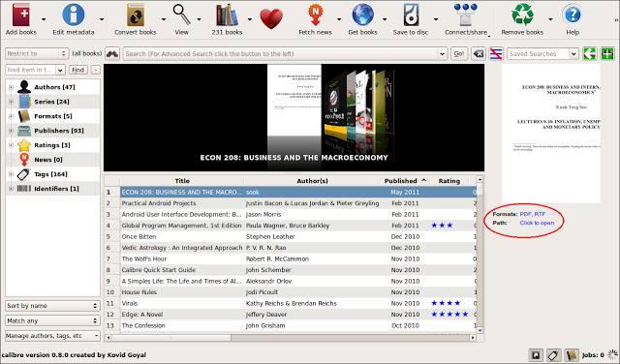The height and width of the screenshot is (364, 620).
Task: Sort by Published column header
Action: 405,181
